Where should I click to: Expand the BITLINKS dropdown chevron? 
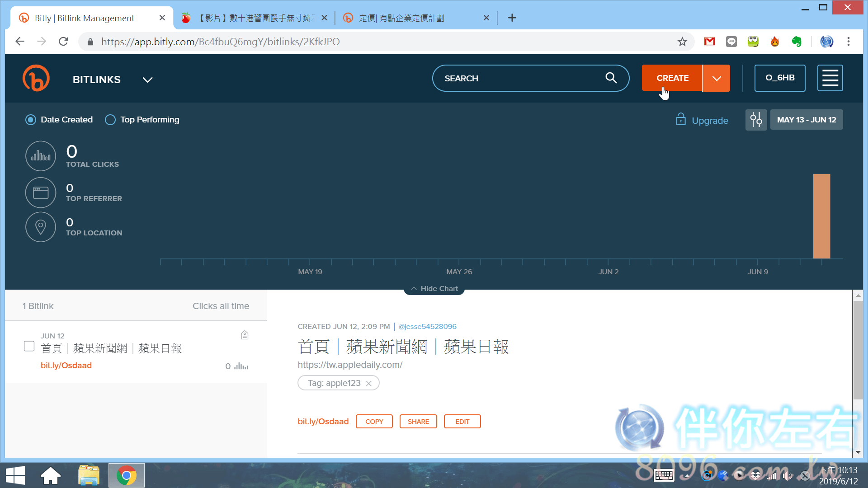147,80
